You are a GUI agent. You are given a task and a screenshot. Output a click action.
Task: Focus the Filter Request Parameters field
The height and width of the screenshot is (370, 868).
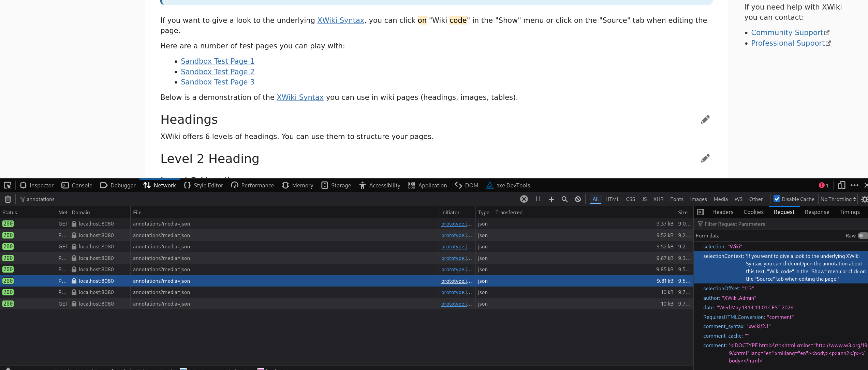click(x=781, y=224)
